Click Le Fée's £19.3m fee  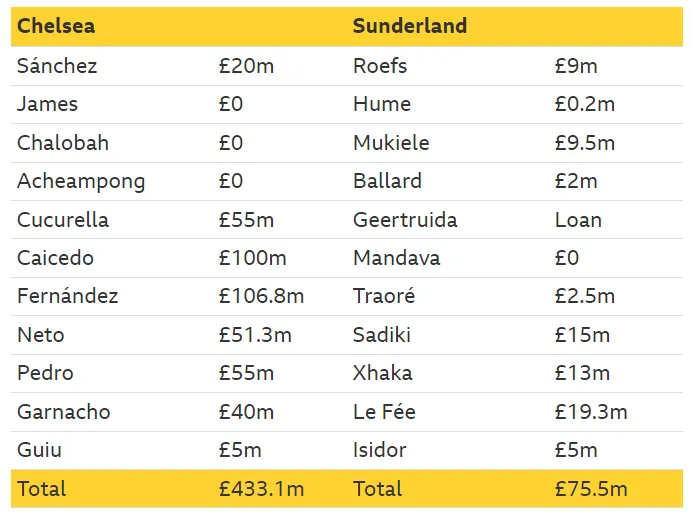point(591,411)
